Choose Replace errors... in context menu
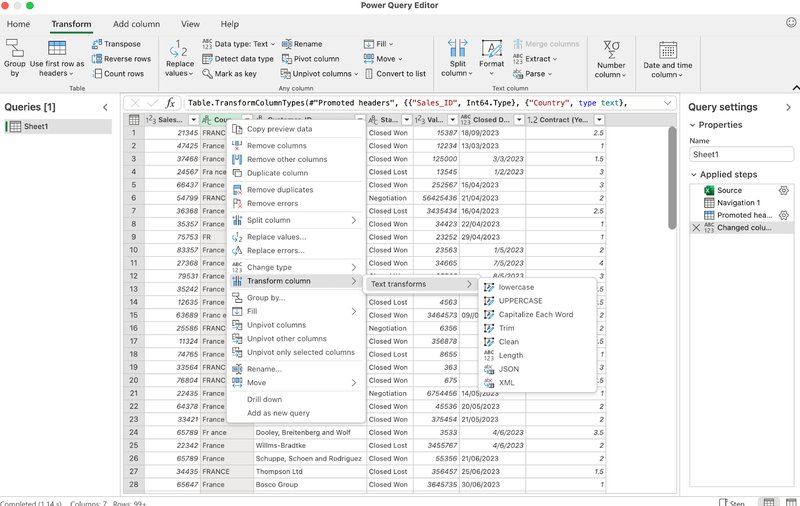Image resolution: width=800 pixels, height=506 pixels. (296, 250)
